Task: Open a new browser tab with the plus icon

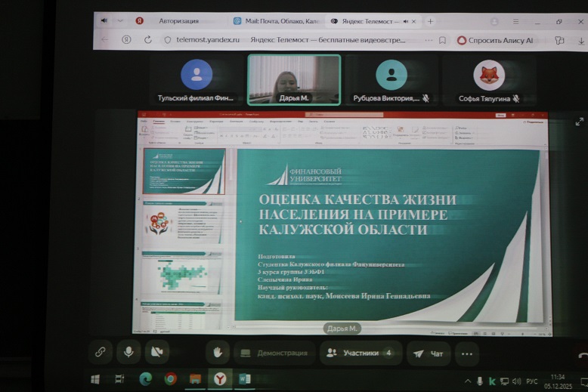Action: 430,21
